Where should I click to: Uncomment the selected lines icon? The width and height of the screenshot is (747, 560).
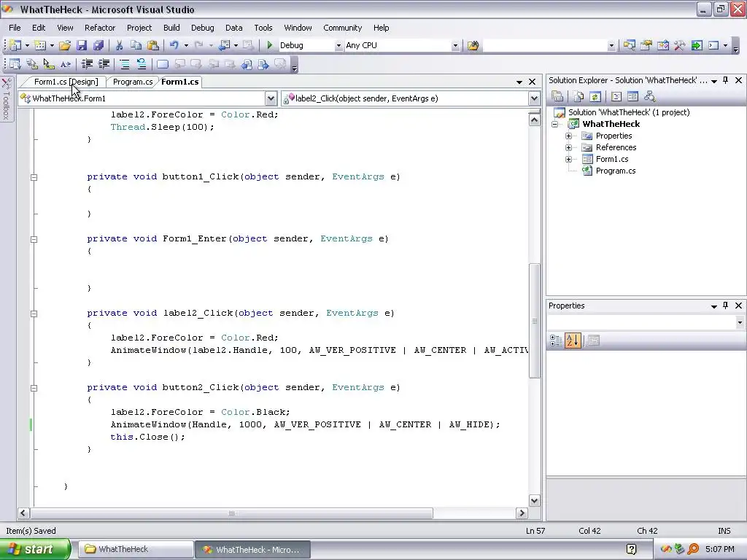(x=142, y=64)
